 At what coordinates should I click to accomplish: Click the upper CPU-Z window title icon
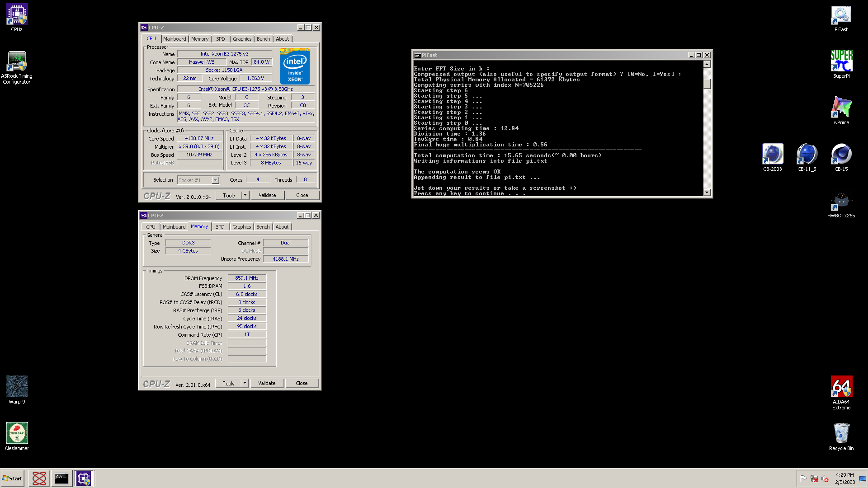pos(144,28)
